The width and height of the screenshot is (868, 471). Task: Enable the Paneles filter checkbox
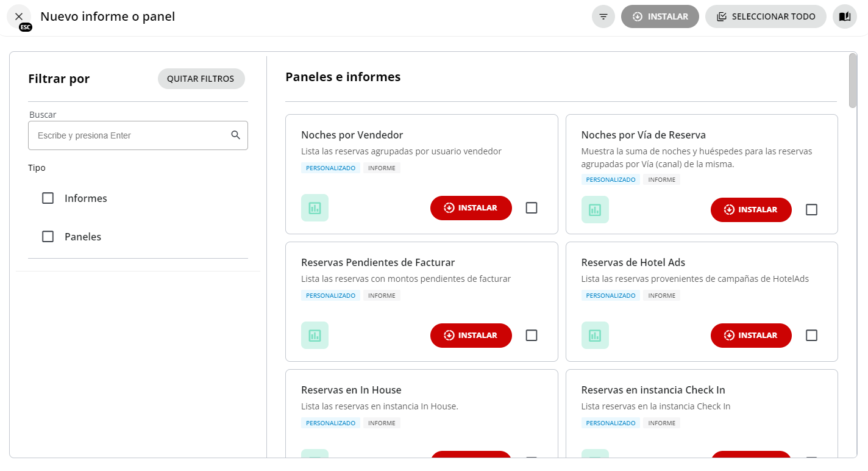coord(48,236)
